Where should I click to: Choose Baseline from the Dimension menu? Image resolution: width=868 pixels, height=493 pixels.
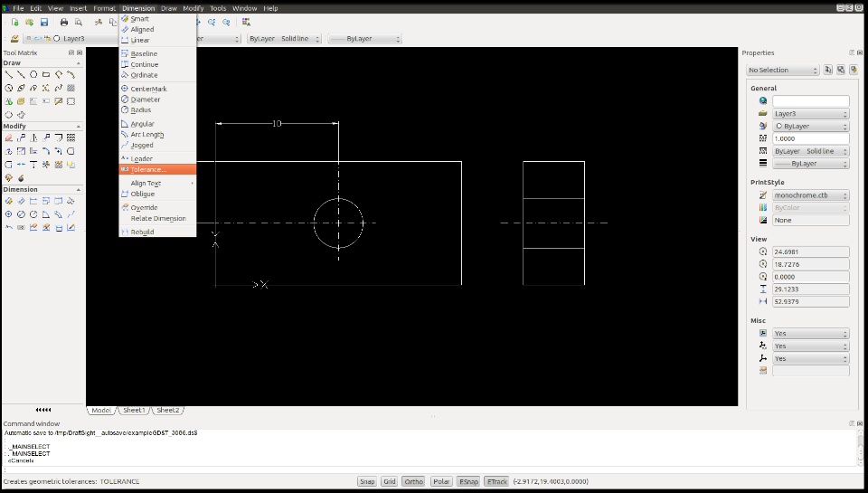pyautogui.click(x=157, y=53)
